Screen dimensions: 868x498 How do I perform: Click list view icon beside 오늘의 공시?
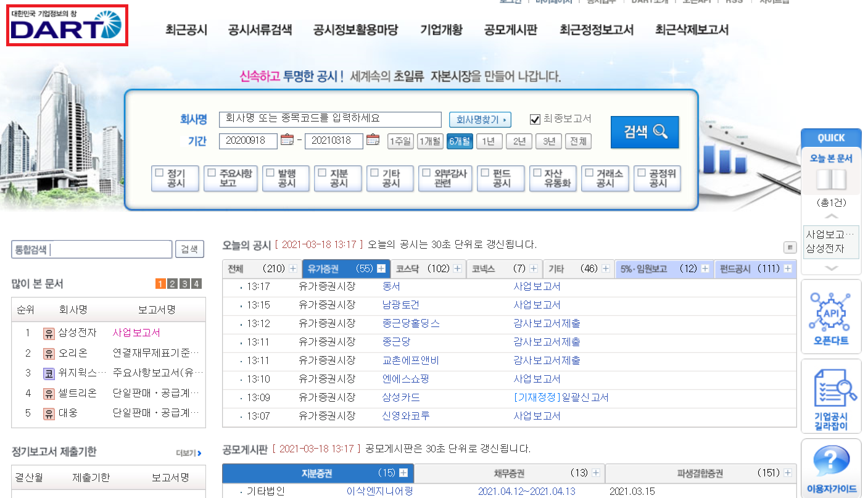pos(790,247)
